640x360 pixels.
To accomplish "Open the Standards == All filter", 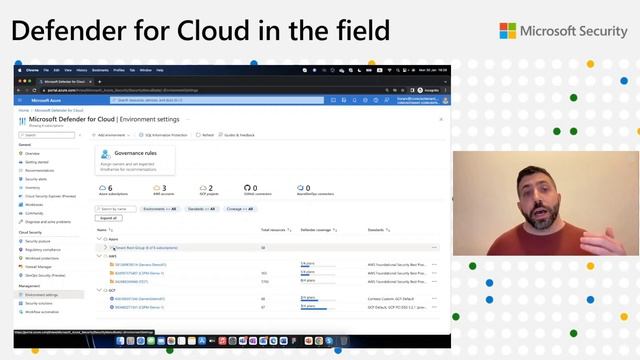I will [x=202, y=209].
